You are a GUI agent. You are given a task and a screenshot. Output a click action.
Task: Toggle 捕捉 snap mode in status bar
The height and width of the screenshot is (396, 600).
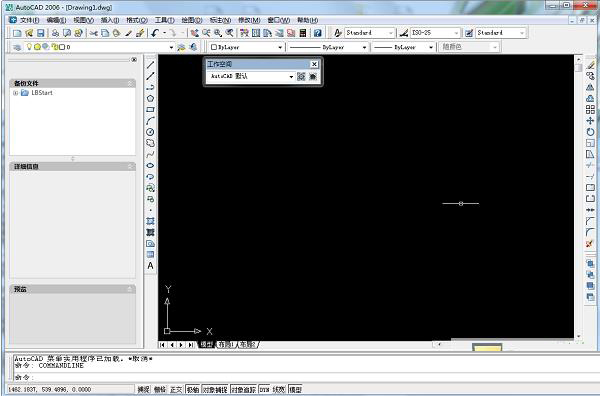point(143,389)
